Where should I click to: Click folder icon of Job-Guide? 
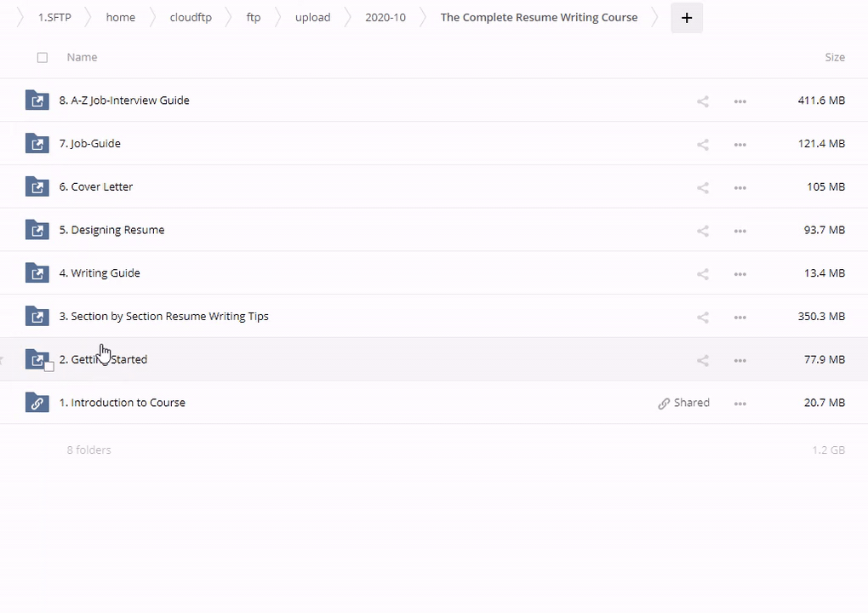click(37, 144)
